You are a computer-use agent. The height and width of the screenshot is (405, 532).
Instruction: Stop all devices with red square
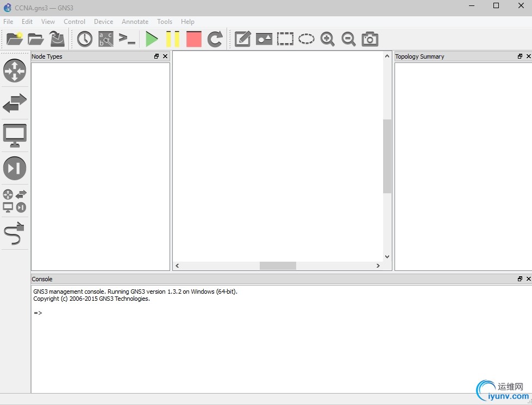point(194,39)
